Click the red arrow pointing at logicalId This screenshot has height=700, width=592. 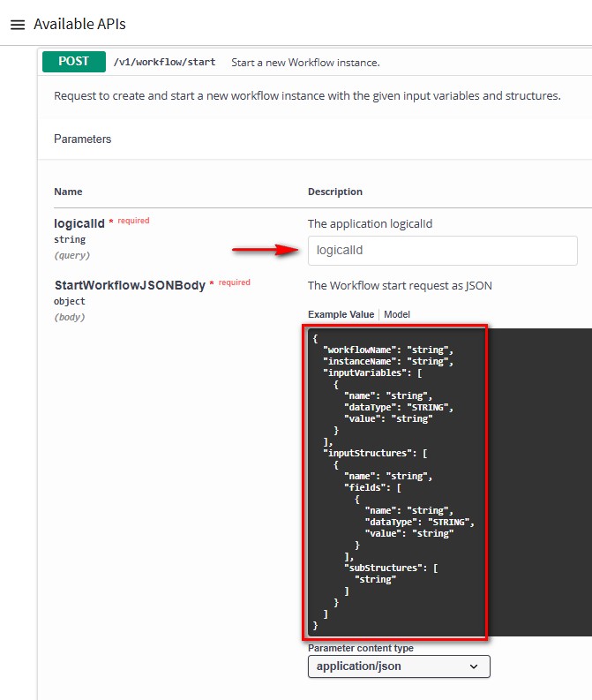[x=266, y=250]
